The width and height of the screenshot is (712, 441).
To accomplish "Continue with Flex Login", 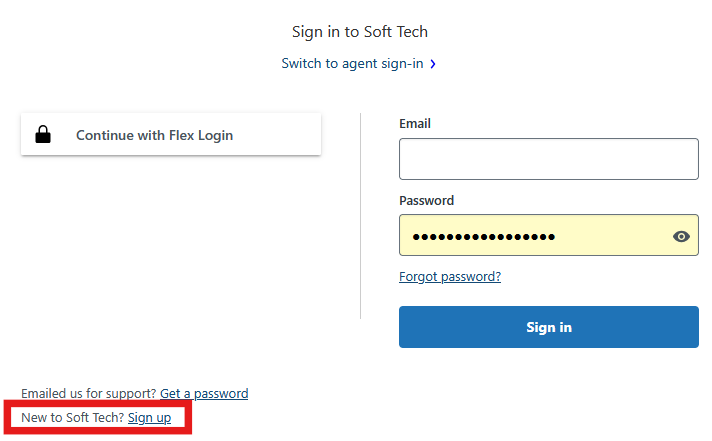I will point(171,134).
